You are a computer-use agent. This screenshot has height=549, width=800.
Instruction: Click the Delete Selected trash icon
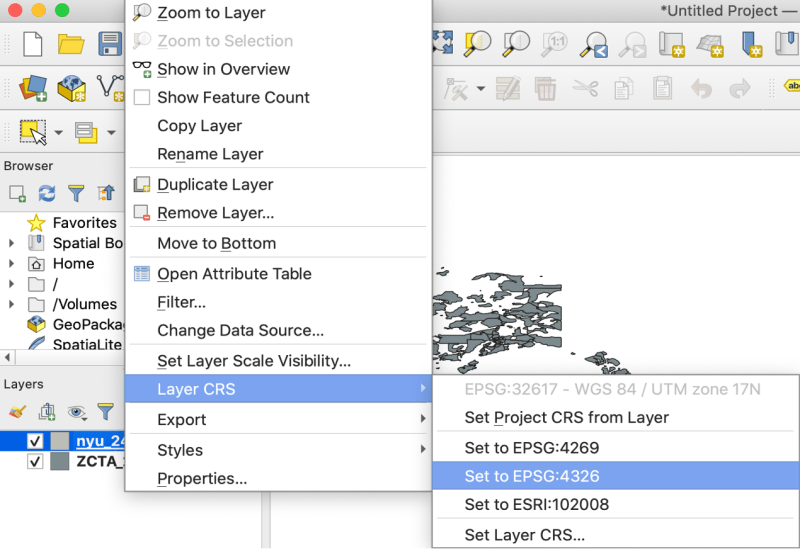tap(545, 88)
